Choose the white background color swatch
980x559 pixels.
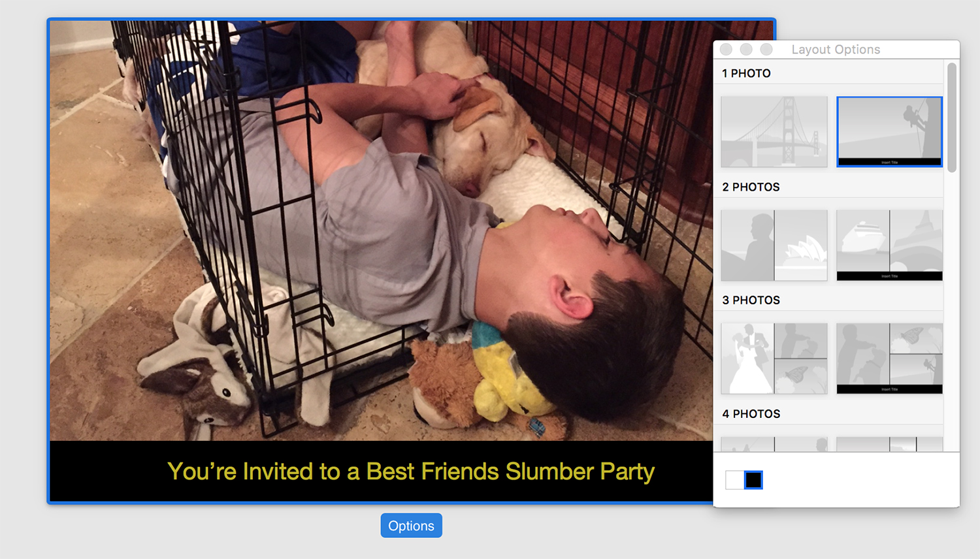734,480
